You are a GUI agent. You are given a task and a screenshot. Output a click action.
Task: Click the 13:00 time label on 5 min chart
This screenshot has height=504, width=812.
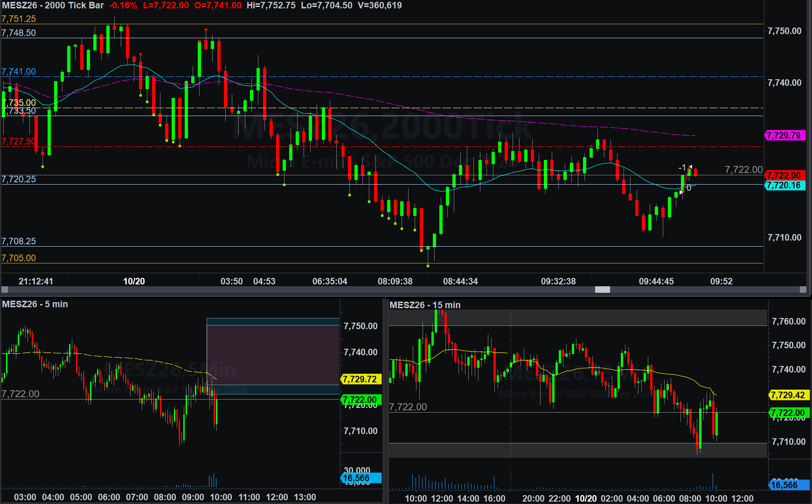[305, 497]
